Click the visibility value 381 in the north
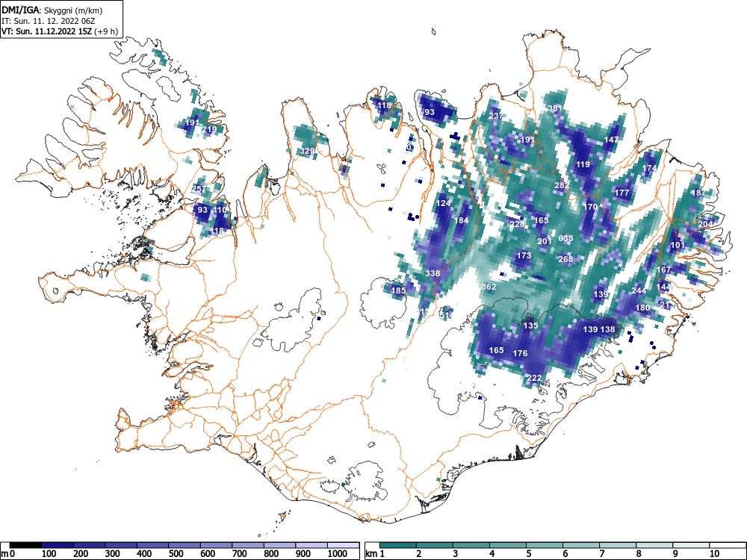The width and height of the screenshot is (747, 560). [555, 108]
